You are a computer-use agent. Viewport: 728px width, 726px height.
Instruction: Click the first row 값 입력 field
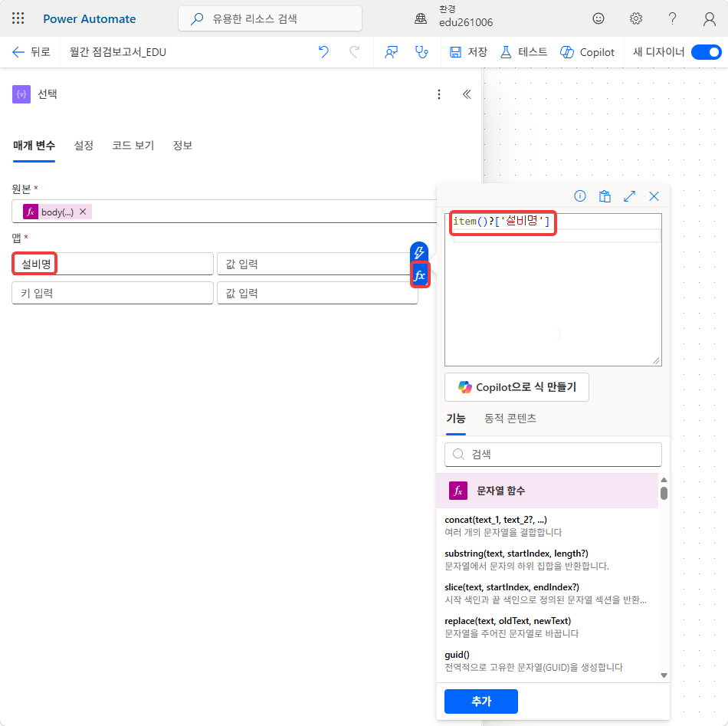pyautogui.click(x=317, y=264)
